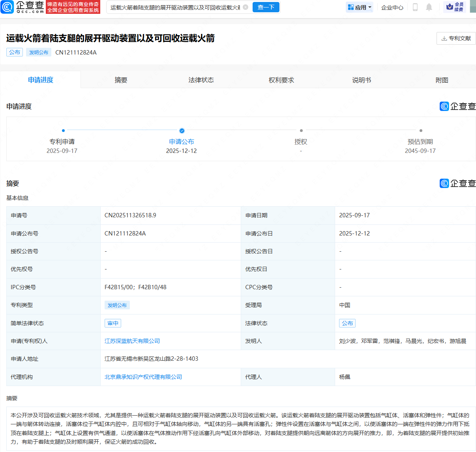
Task: Click the 查一下 search button
Action: [266, 7]
